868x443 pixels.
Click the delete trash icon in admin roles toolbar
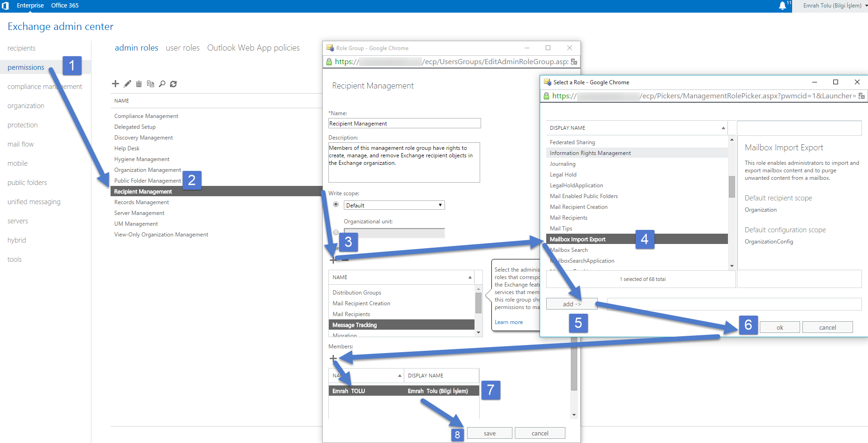139,84
